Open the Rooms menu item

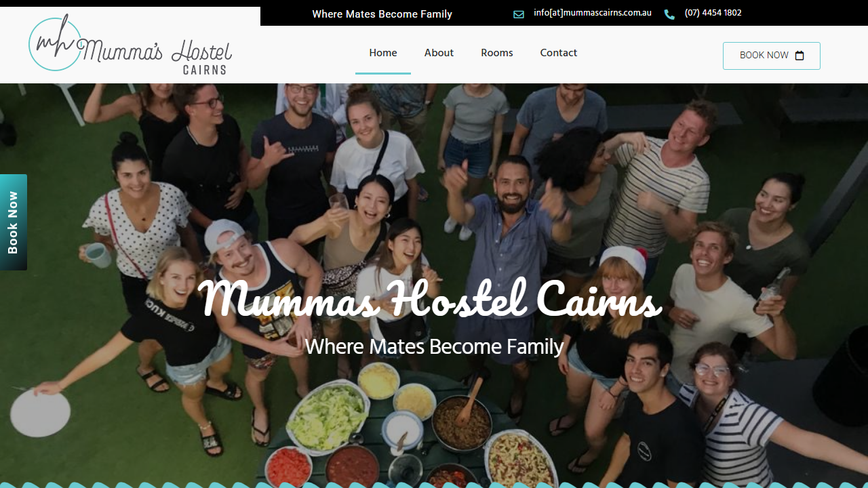[x=497, y=53]
